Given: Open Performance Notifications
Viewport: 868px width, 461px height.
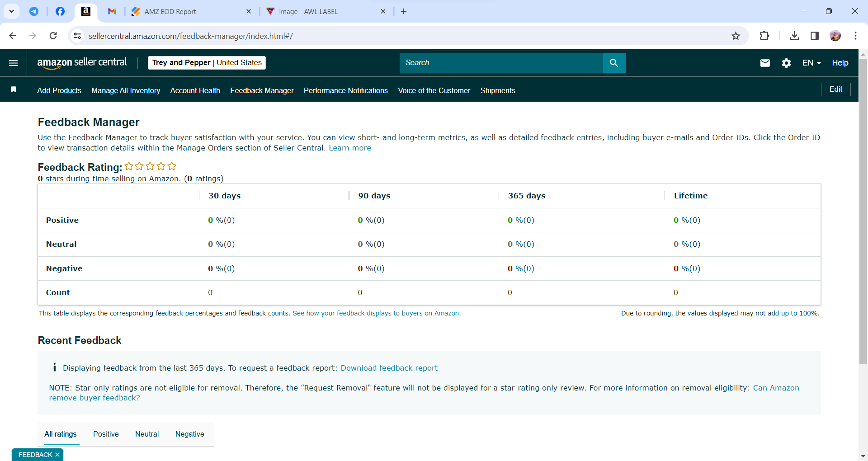Looking at the screenshot, I should [346, 90].
